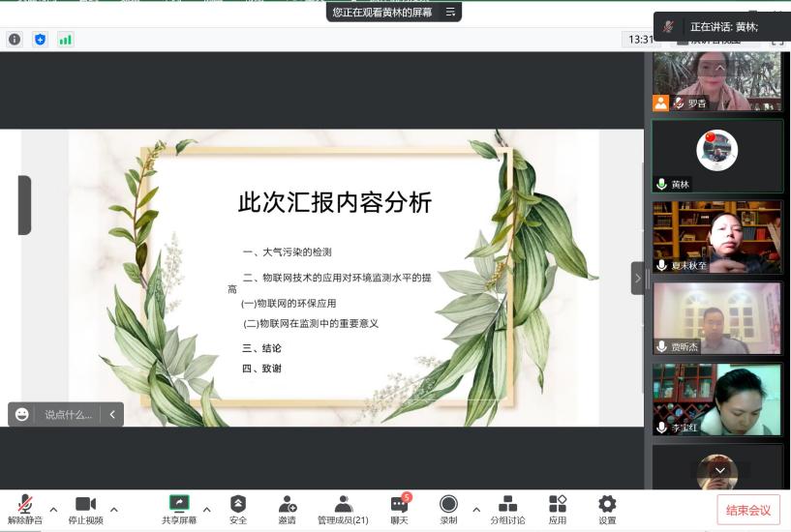
Task: Click the invite participants icon (邀请)
Action: click(288, 505)
